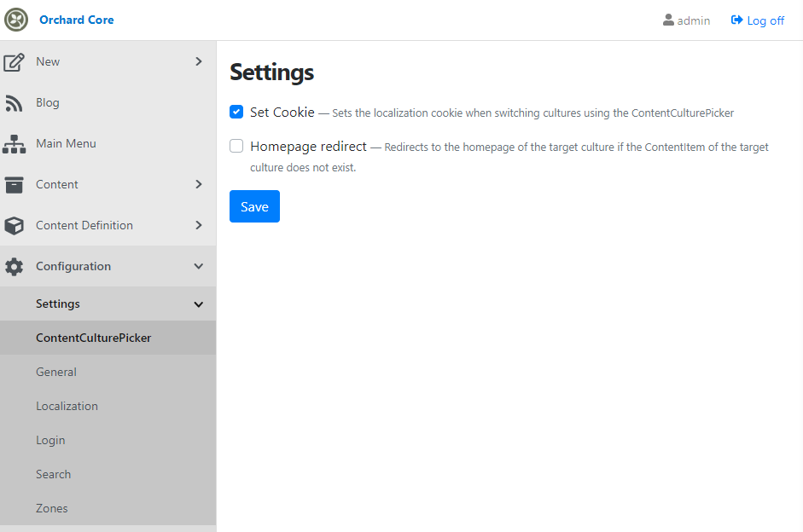Collapse the Configuration section chevron
This screenshot has height=532, width=803.
pos(199,266)
